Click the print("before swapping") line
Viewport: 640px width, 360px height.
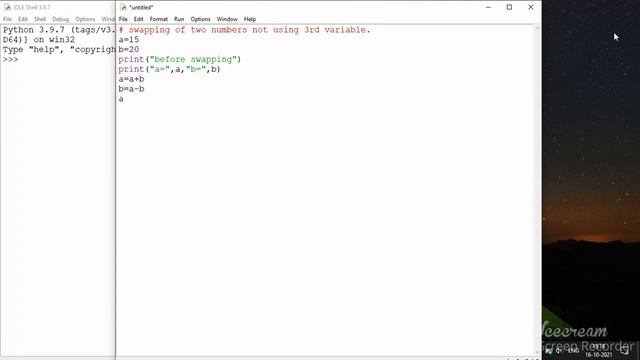tap(180, 59)
